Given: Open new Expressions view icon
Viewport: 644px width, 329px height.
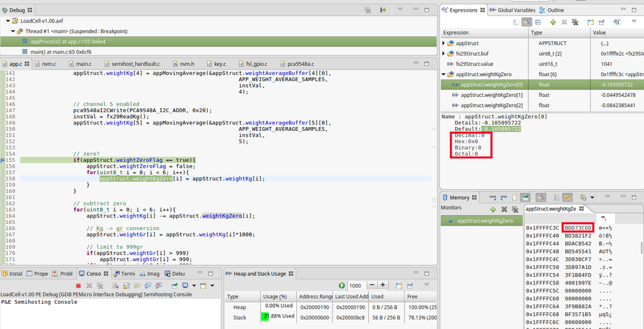Looking at the screenshot, I should pyautogui.click(x=591, y=22).
